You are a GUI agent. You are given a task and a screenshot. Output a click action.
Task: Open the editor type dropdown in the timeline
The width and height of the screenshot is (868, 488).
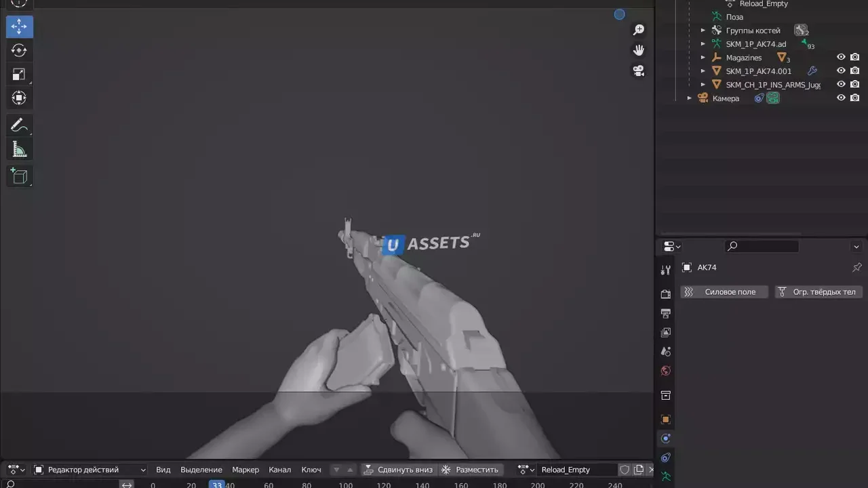tap(16, 469)
